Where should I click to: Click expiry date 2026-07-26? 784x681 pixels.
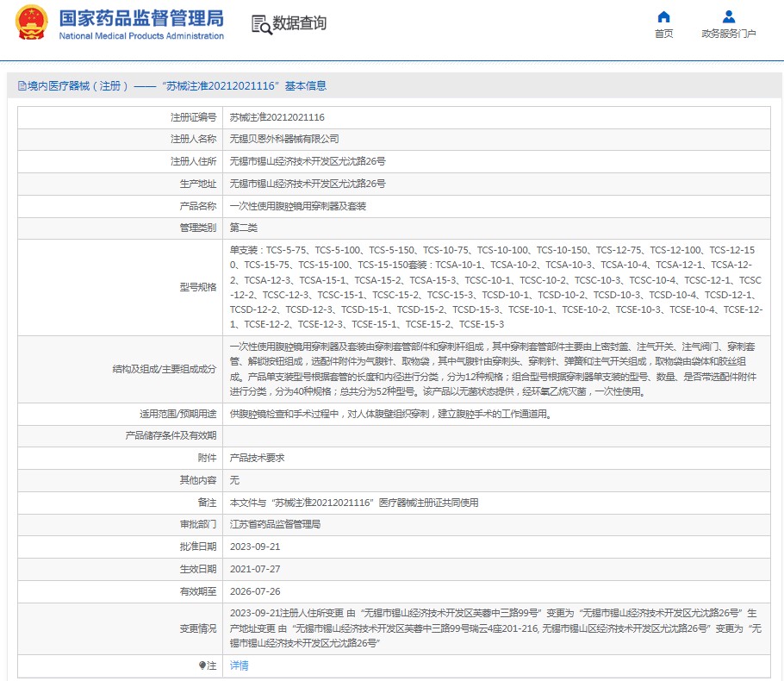[x=255, y=591]
